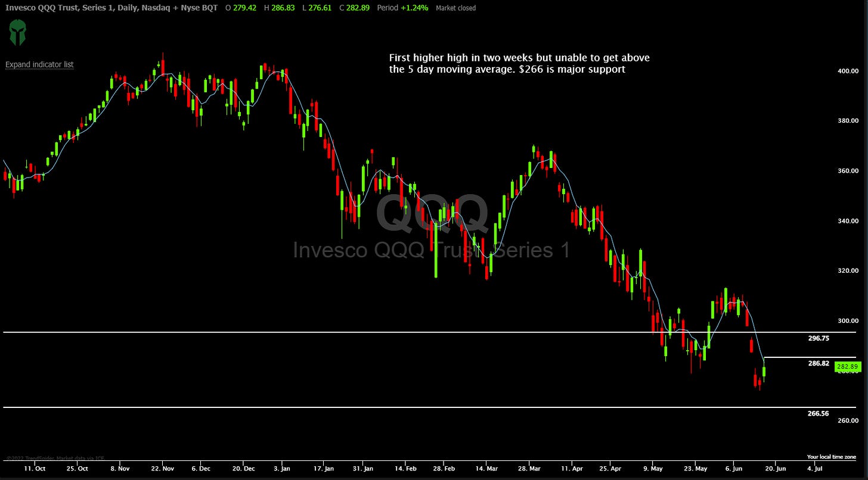868x480 pixels.
Task: Click the '9. May' date axis label
Action: click(653, 469)
